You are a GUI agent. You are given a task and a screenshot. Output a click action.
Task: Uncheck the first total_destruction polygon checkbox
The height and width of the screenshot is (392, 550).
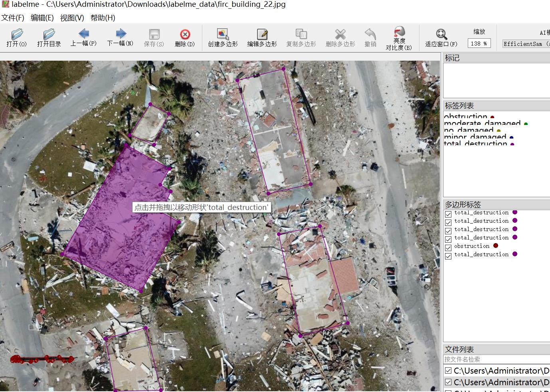[448, 214]
